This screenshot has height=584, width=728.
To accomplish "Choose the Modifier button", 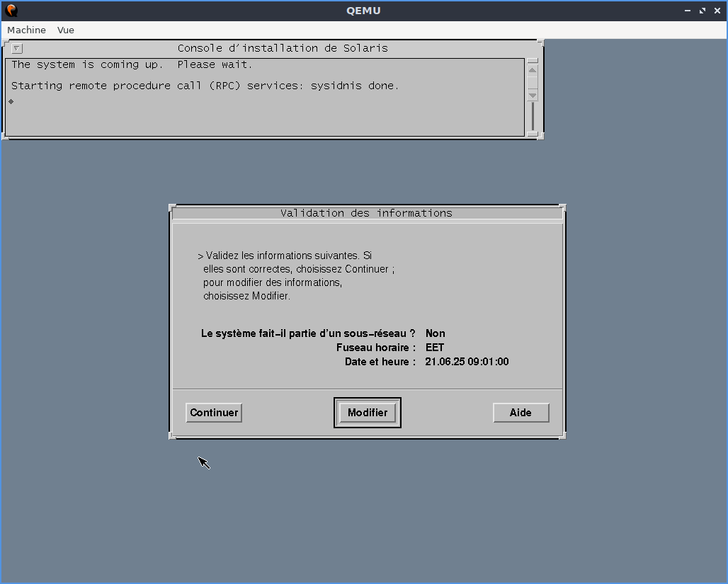I will (x=368, y=413).
